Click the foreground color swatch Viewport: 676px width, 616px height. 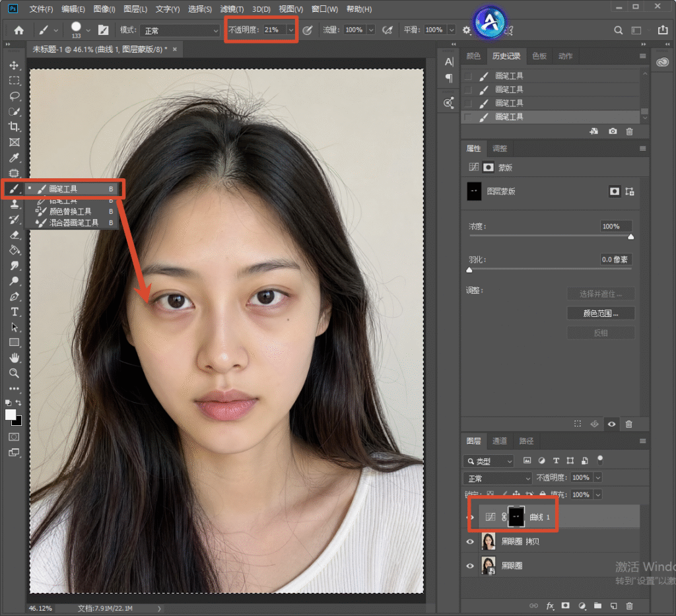pos(11,415)
